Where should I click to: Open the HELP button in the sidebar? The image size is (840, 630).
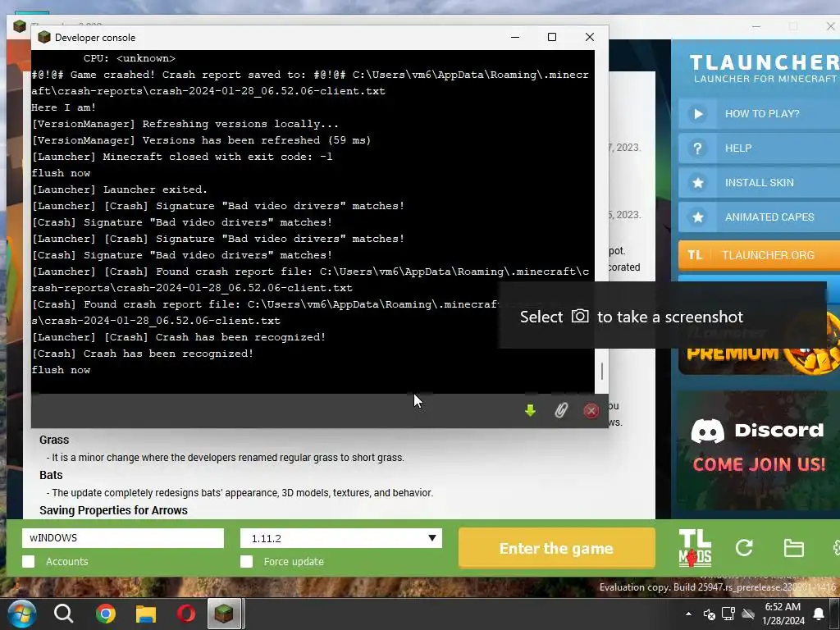(x=759, y=148)
